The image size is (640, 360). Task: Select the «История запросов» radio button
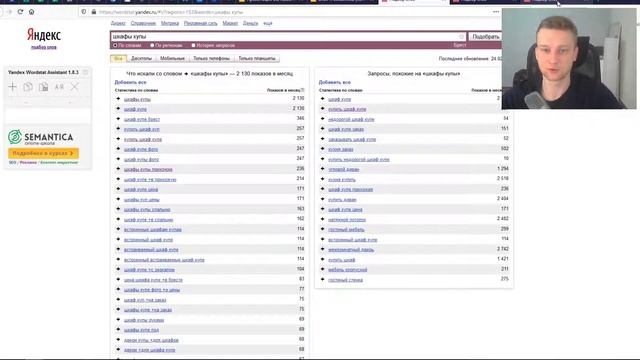point(193,45)
